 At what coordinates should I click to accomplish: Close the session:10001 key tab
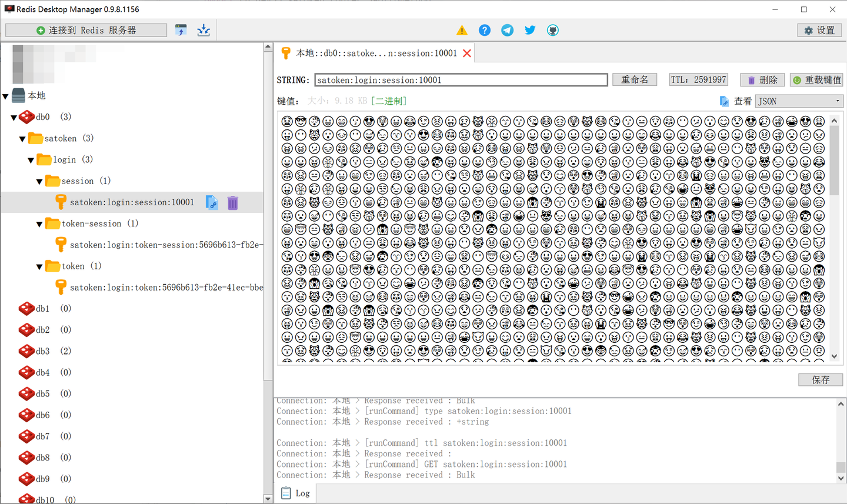click(x=467, y=54)
